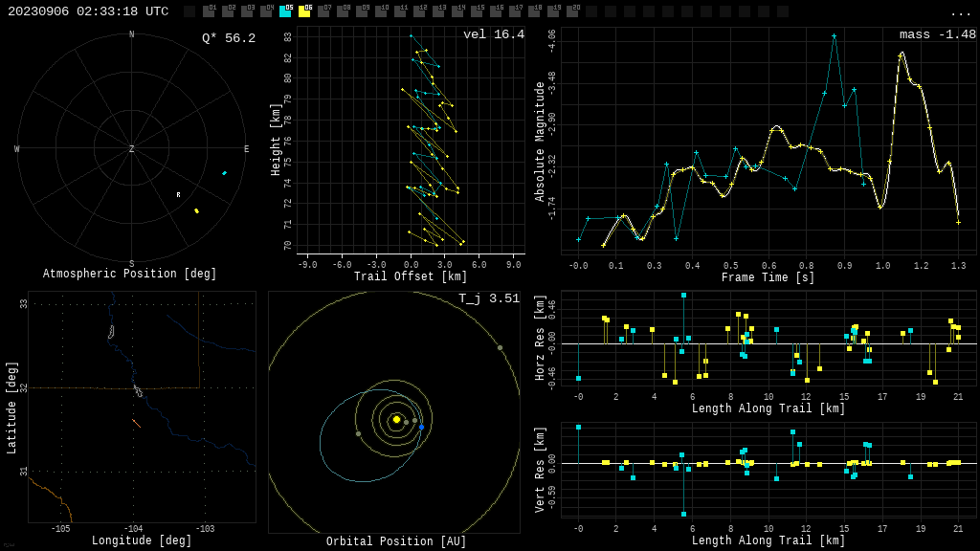Click the Z zenith label on sky plot

[x=131, y=148]
